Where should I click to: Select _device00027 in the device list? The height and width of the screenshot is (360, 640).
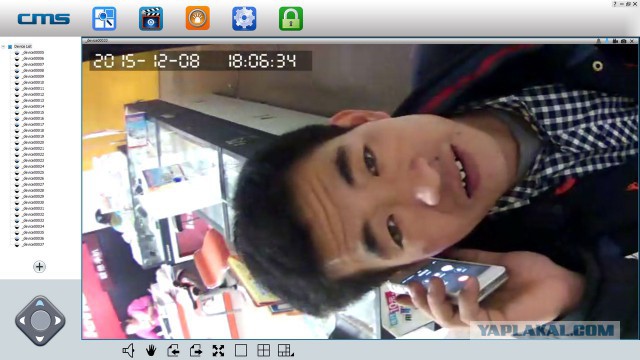(x=33, y=184)
